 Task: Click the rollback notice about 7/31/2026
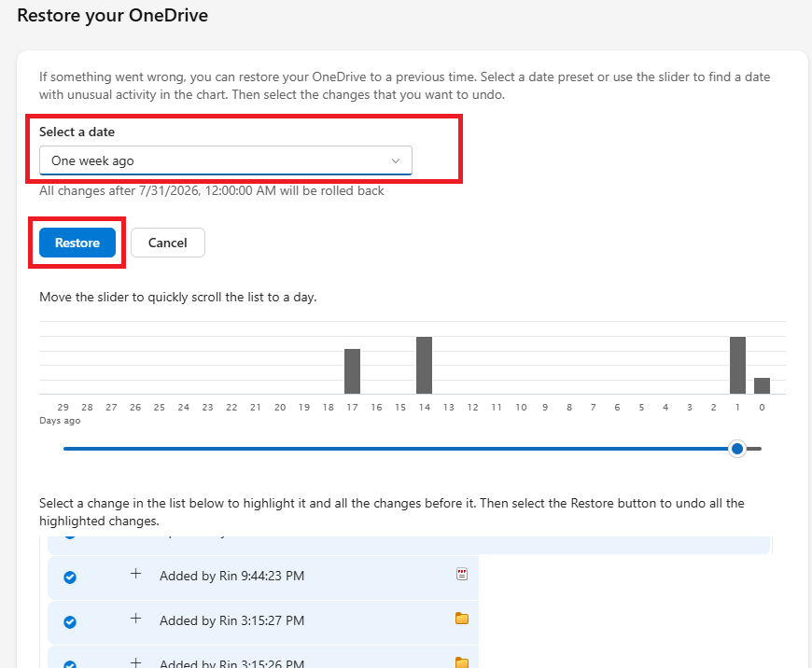click(211, 190)
